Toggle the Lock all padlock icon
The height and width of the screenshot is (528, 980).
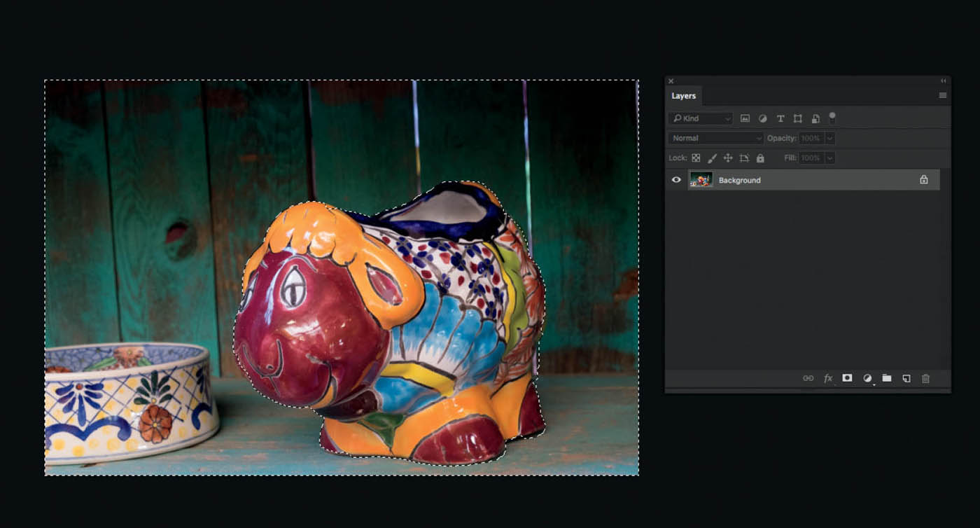tap(760, 158)
